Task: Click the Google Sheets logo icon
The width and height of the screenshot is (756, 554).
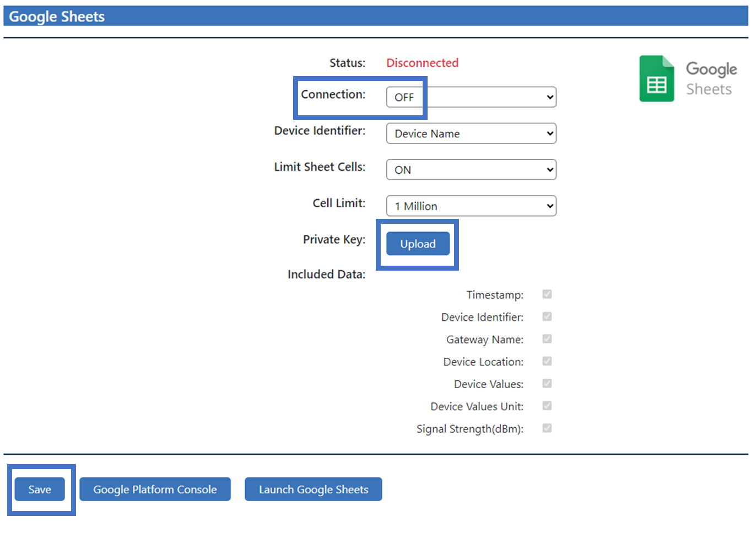Action: coord(656,78)
